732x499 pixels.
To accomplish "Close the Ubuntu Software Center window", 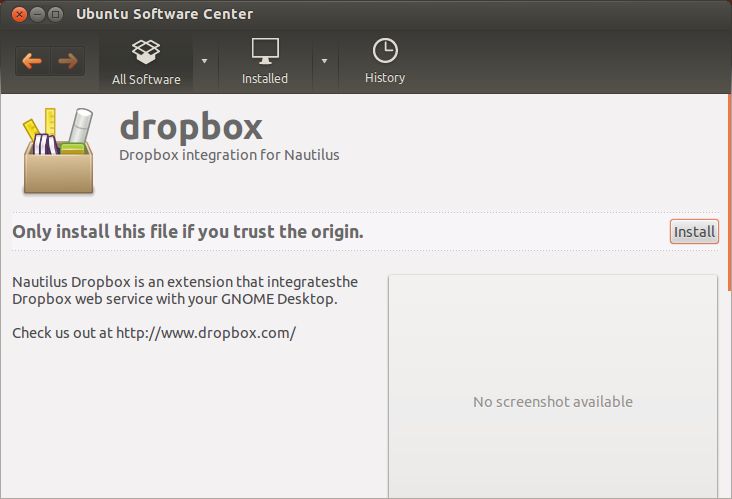I will click(19, 14).
